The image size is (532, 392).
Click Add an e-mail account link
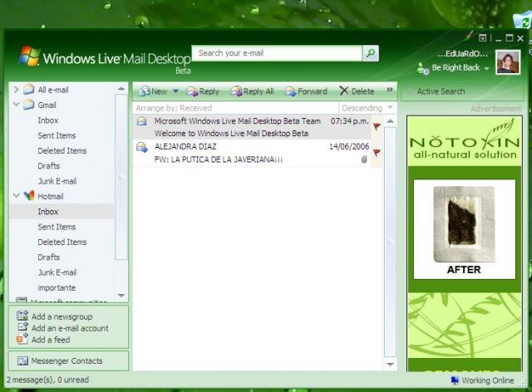[70, 328]
